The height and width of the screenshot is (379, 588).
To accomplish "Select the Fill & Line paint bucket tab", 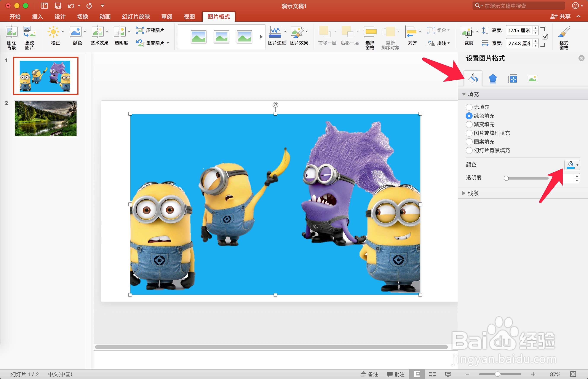I will [473, 79].
